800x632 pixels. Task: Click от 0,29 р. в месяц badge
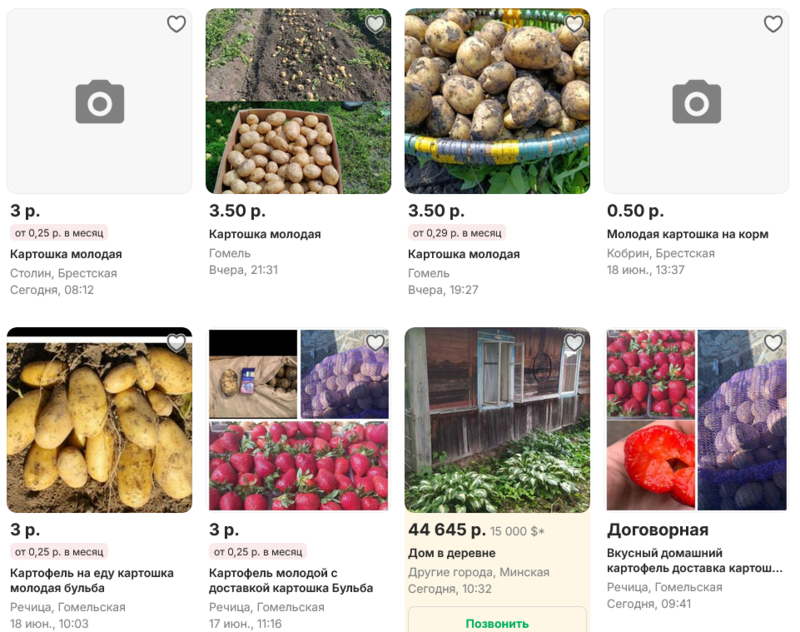pyautogui.click(x=456, y=233)
